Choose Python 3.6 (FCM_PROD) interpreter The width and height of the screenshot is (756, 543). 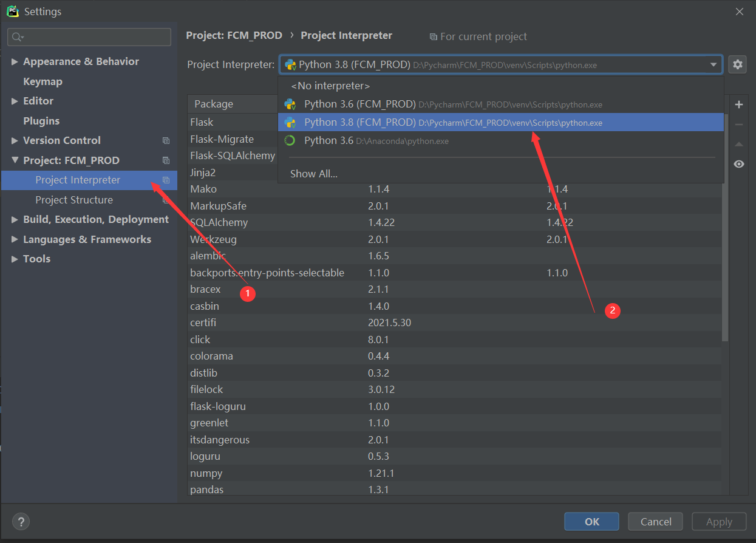point(501,104)
